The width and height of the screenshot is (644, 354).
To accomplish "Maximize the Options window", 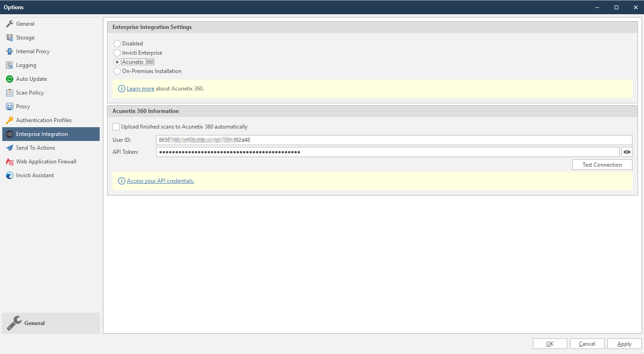I will 616,7.
